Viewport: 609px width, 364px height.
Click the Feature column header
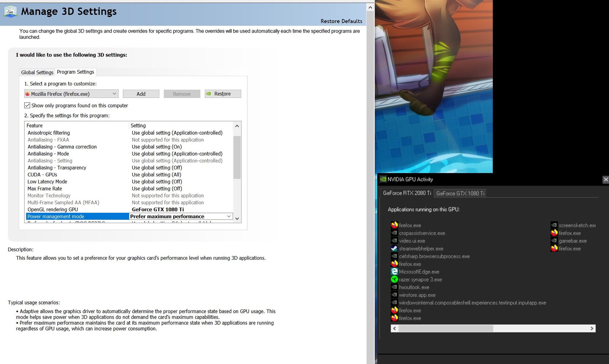click(77, 126)
